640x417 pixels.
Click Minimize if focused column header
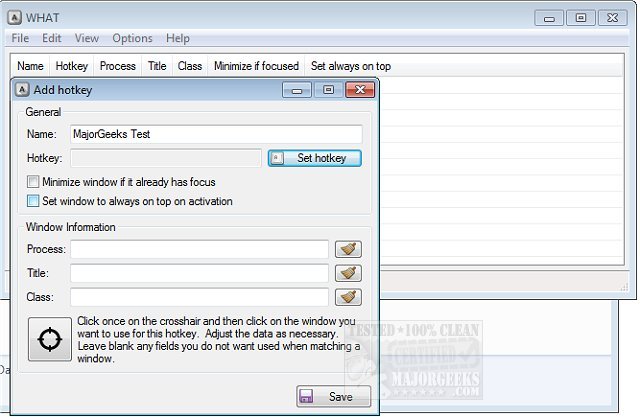click(256, 66)
